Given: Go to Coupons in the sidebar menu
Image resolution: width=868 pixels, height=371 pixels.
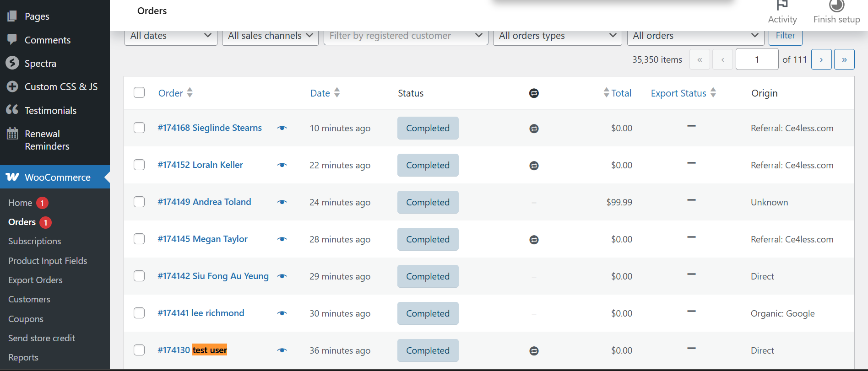Looking at the screenshot, I should click(x=26, y=319).
